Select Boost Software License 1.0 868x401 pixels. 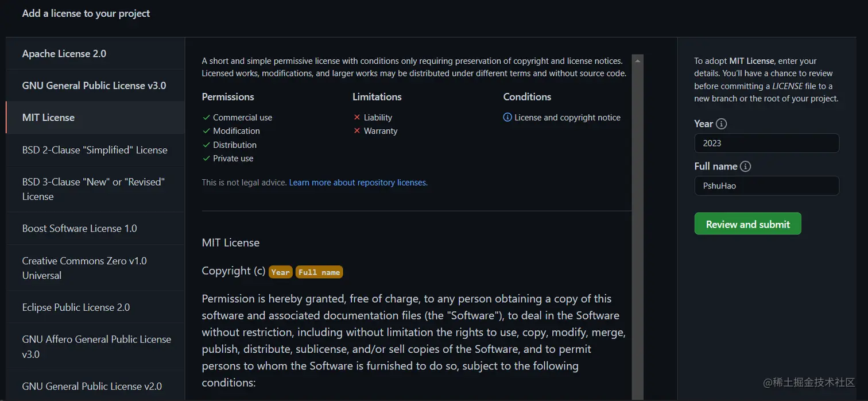pos(80,229)
